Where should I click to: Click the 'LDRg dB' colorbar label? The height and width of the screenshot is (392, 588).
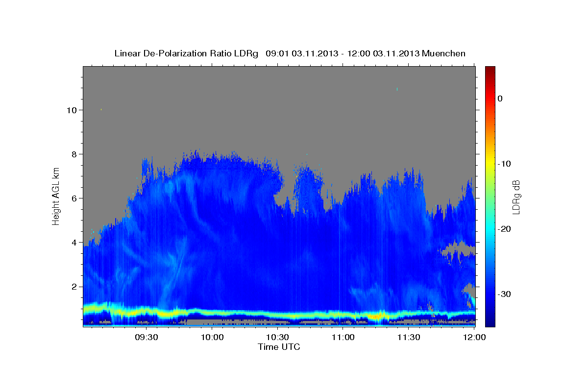click(x=516, y=197)
